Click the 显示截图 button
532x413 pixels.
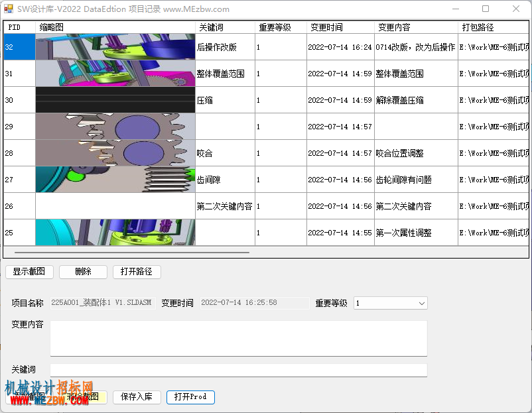pyautogui.click(x=29, y=272)
